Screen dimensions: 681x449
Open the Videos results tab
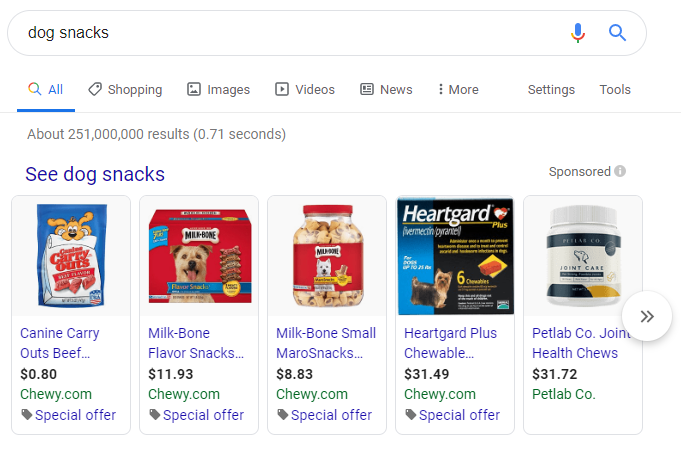pyautogui.click(x=305, y=90)
